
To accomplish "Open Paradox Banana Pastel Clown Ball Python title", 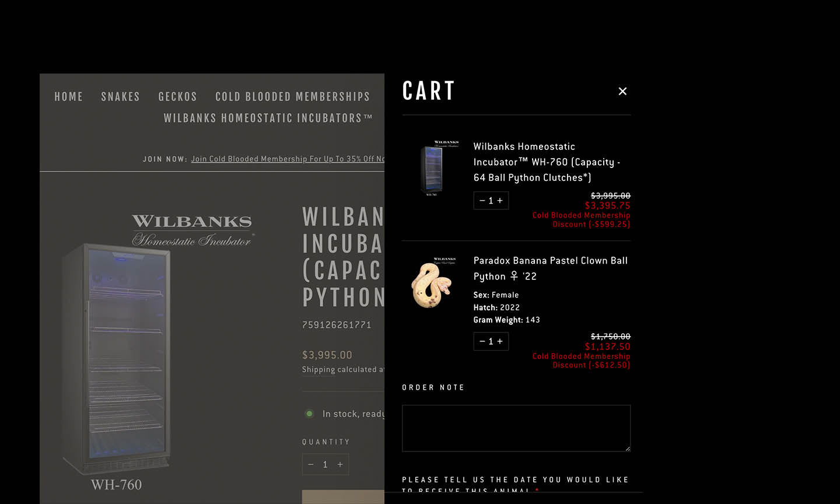I will pyautogui.click(x=550, y=268).
